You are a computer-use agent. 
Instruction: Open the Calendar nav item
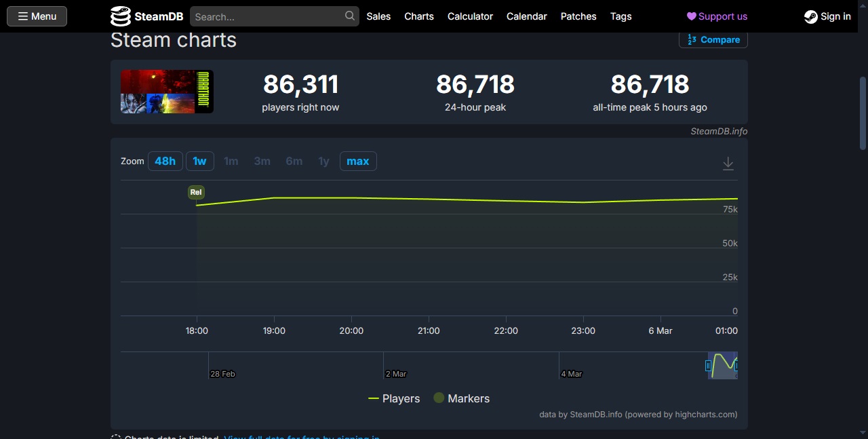click(x=526, y=16)
